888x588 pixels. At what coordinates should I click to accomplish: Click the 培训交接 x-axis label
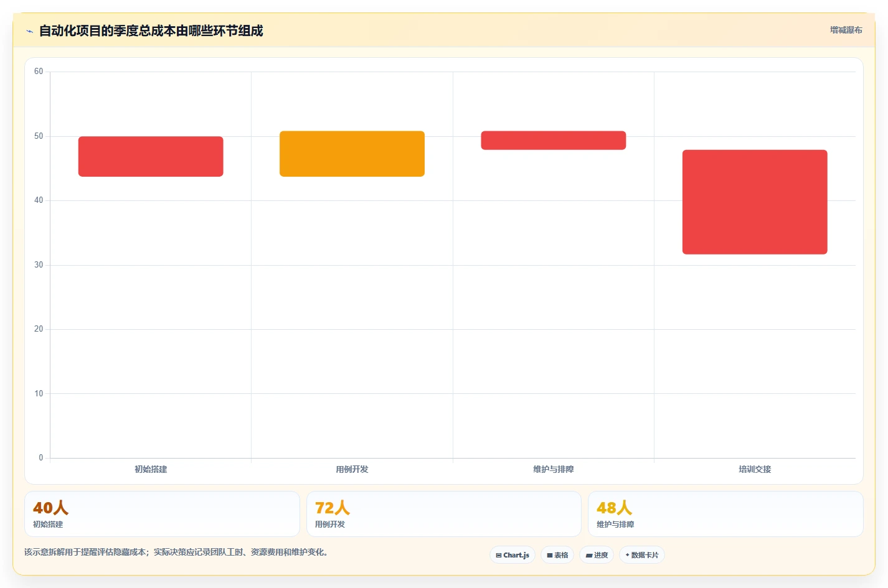point(755,469)
